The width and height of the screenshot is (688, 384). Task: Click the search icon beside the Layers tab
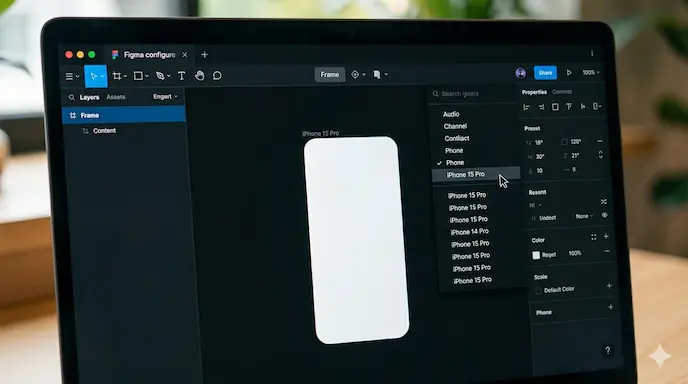72,97
